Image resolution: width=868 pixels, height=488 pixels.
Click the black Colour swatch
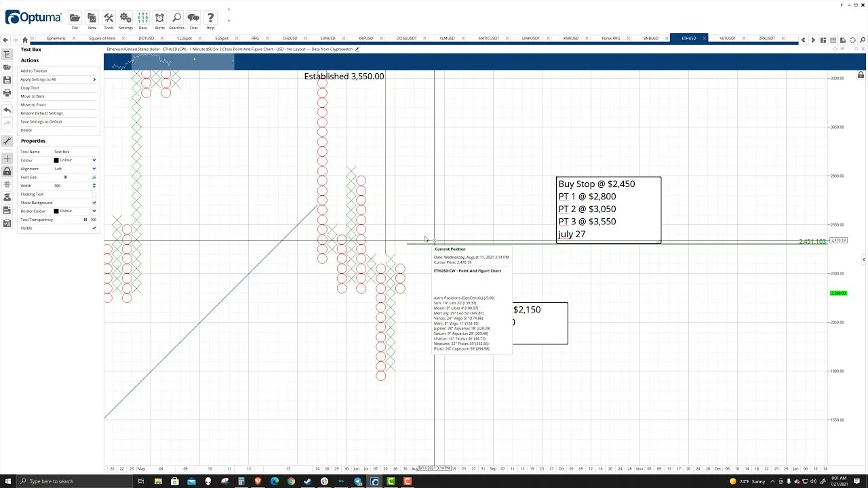pyautogui.click(x=56, y=160)
